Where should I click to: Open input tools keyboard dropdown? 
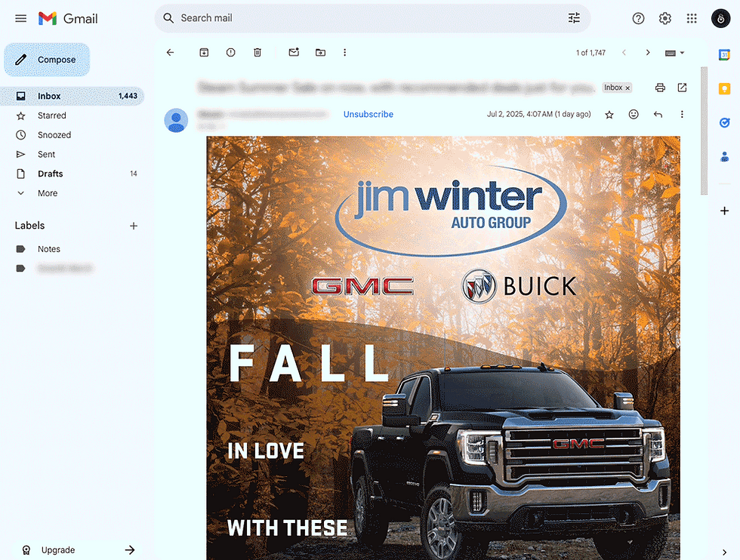pyautogui.click(x=674, y=53)
